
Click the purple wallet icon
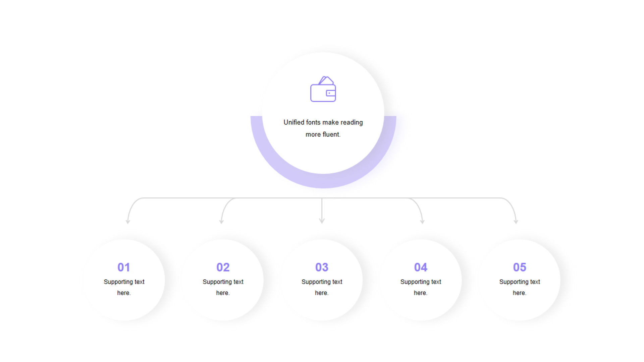(323, 89)
